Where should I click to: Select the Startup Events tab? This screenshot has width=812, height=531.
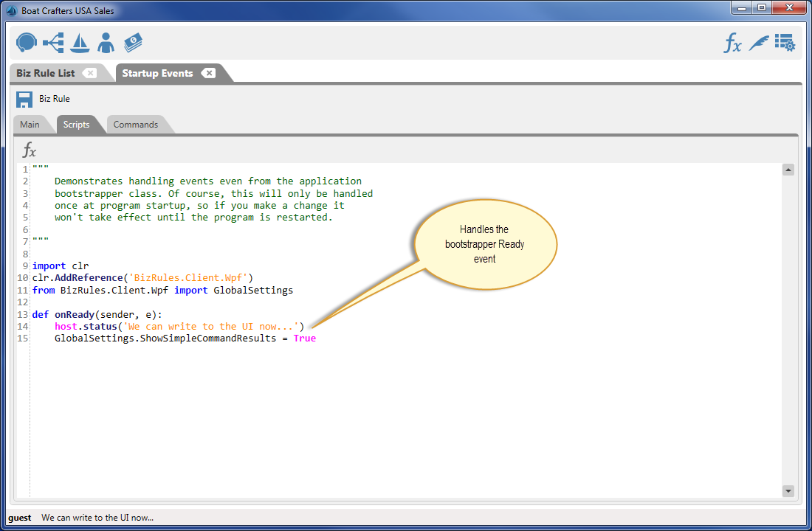coord(157,73)
